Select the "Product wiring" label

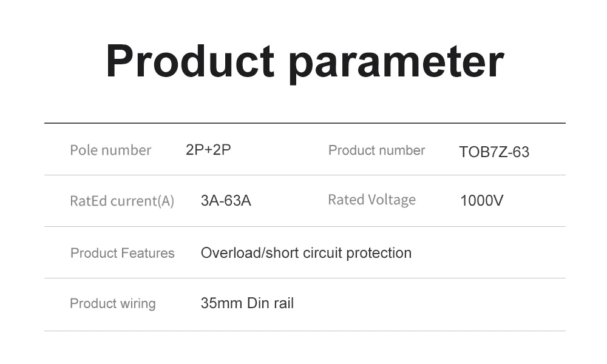click(113, 303)
